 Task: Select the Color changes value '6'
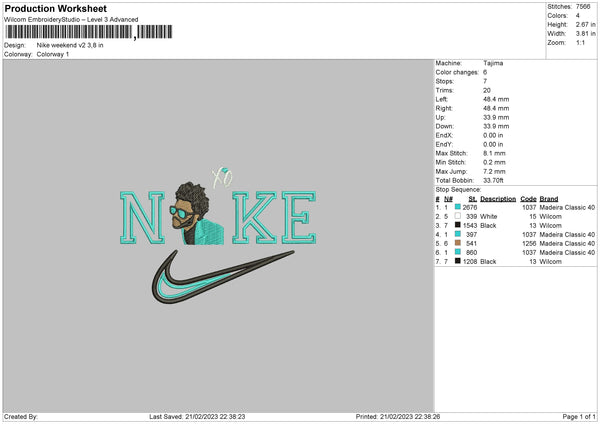pyautogui.click(x=485, y=72)
